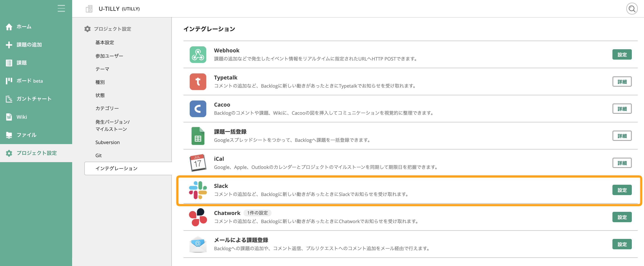Screen dimensions: 644x266
Task: Click the メールによる課題登録 title
Action: tap(241, 240)
